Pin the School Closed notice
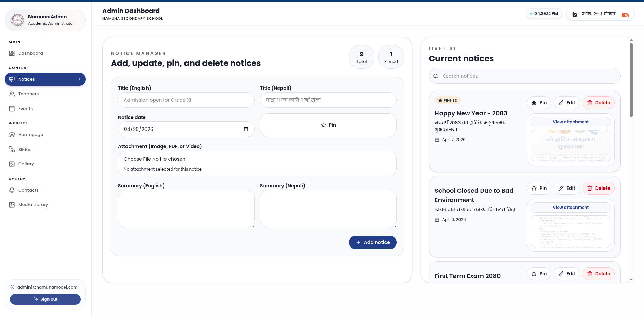Screen dimensions: 644x316 539,188
